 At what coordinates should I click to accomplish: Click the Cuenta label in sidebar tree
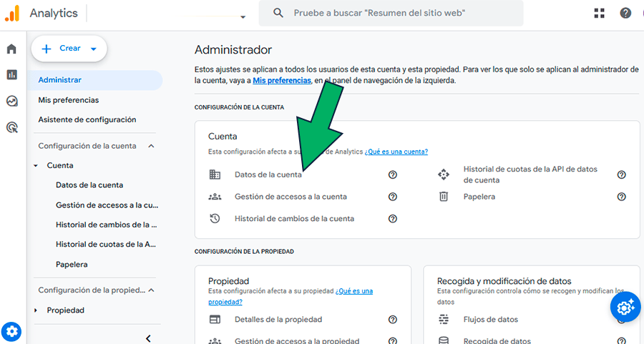pos(60,165)
